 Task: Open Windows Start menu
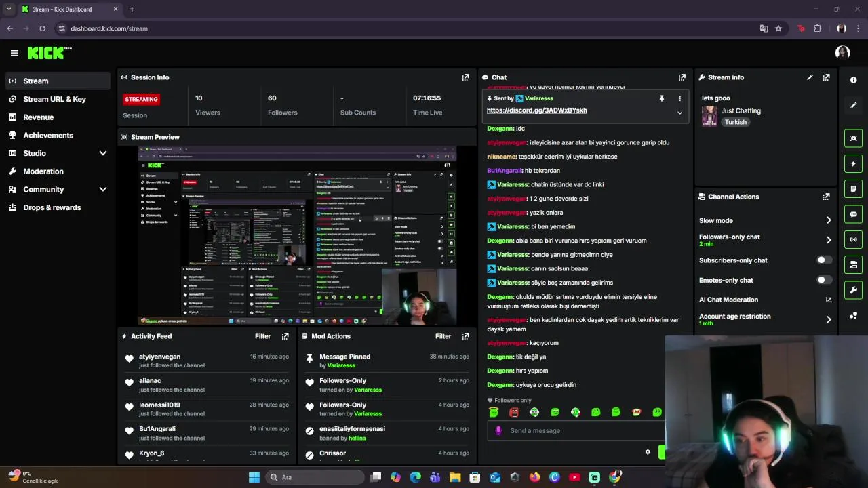pos(254,477)
